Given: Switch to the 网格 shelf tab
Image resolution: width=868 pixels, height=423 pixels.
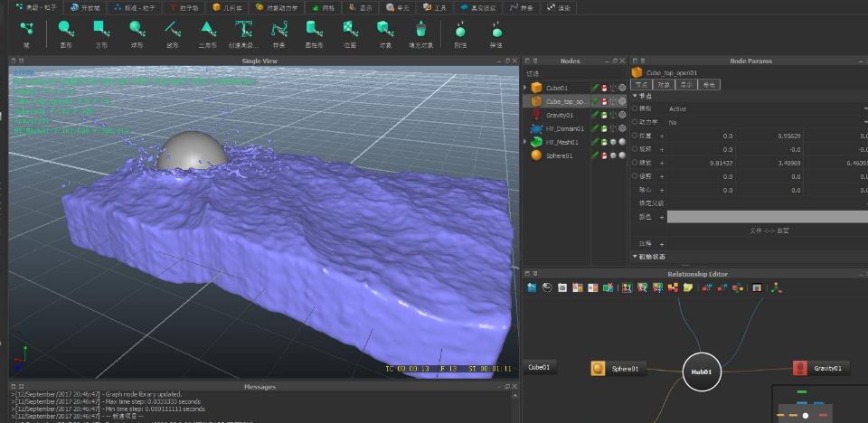Looking at the screenshot, I should 323,8.
